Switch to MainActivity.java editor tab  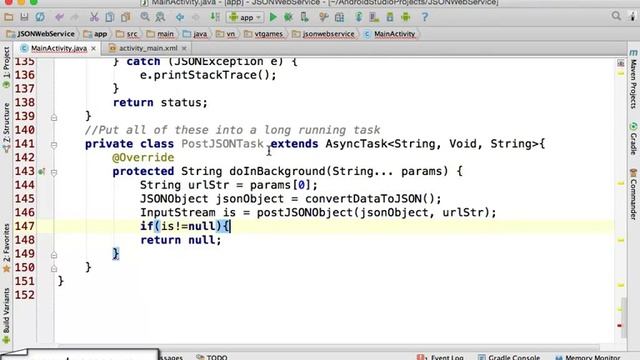click(x=59, y=48)
